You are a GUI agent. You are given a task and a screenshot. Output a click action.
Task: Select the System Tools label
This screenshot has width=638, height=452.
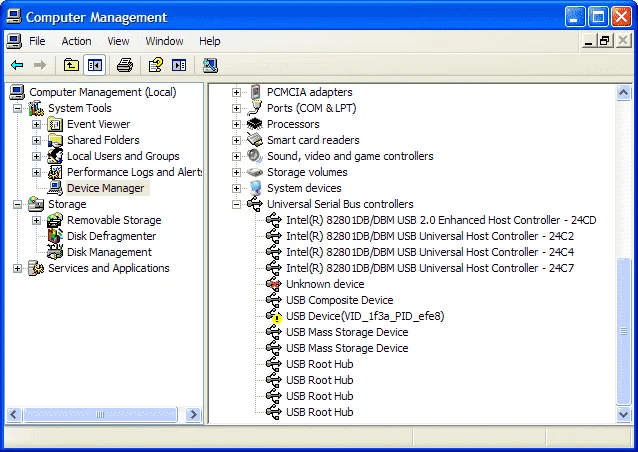[x=80, y=108]
